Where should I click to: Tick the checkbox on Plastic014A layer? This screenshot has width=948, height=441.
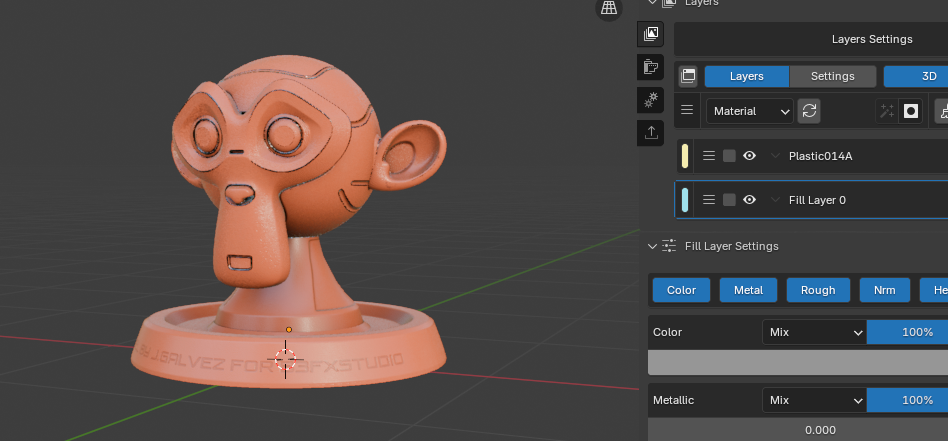[729, 156]
